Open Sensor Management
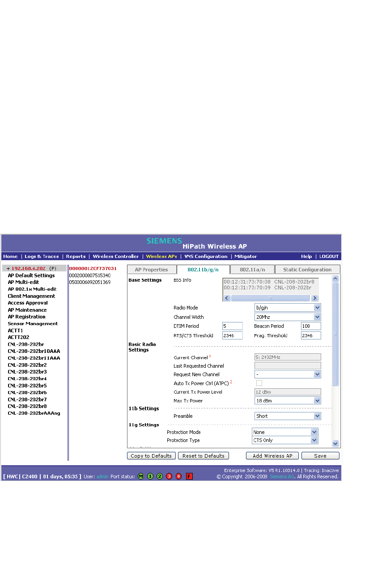Viewport: 365px width, 588px height. 33,323
